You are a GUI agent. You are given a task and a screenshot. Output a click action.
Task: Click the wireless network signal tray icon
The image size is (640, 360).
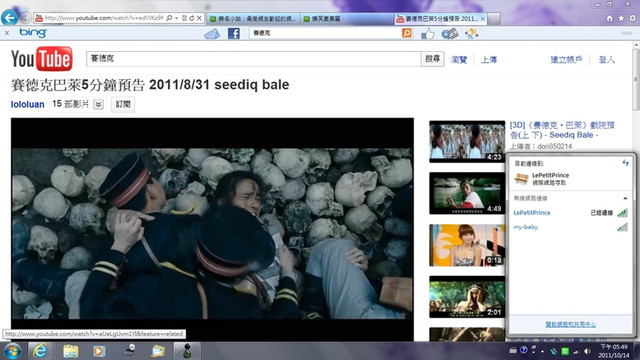pyautogui.click(x=576, y=351)
